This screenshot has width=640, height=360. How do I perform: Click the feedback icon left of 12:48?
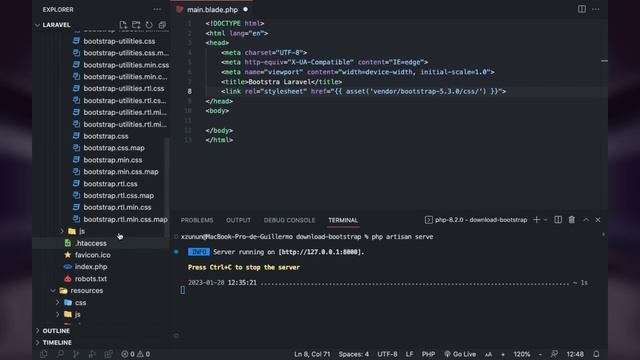(x=554, y=354)
